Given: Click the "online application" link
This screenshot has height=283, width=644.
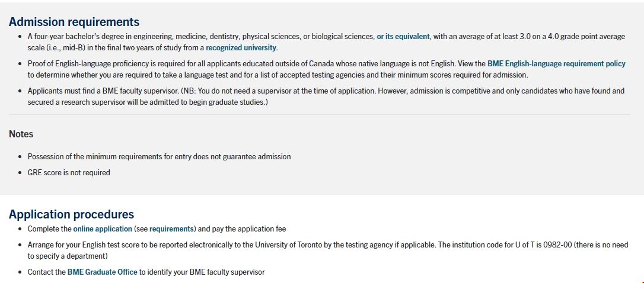Looking at the screenshot, I should pos(103,229).
